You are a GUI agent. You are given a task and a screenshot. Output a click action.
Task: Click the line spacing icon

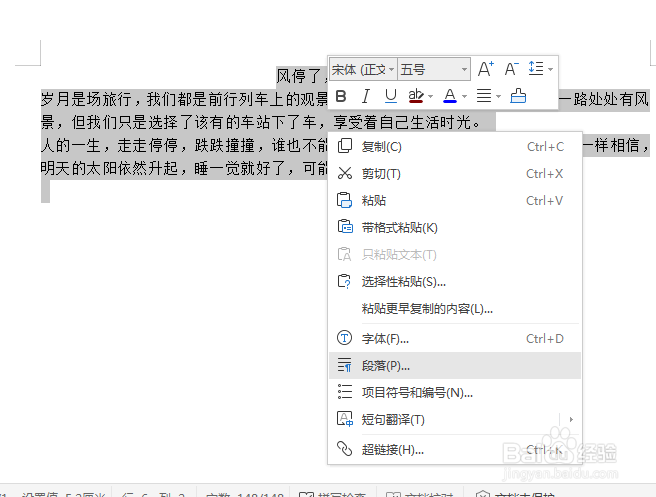[536, 68]
